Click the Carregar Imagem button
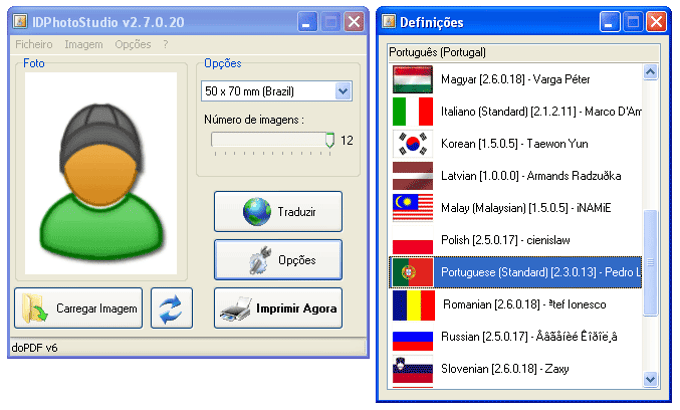The image size is (680, 410). click(78, 308)
